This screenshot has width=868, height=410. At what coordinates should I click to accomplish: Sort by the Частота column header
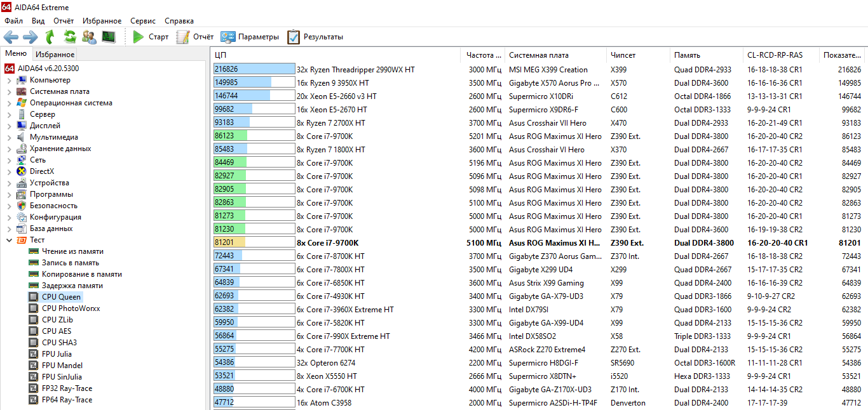(483, 55)
